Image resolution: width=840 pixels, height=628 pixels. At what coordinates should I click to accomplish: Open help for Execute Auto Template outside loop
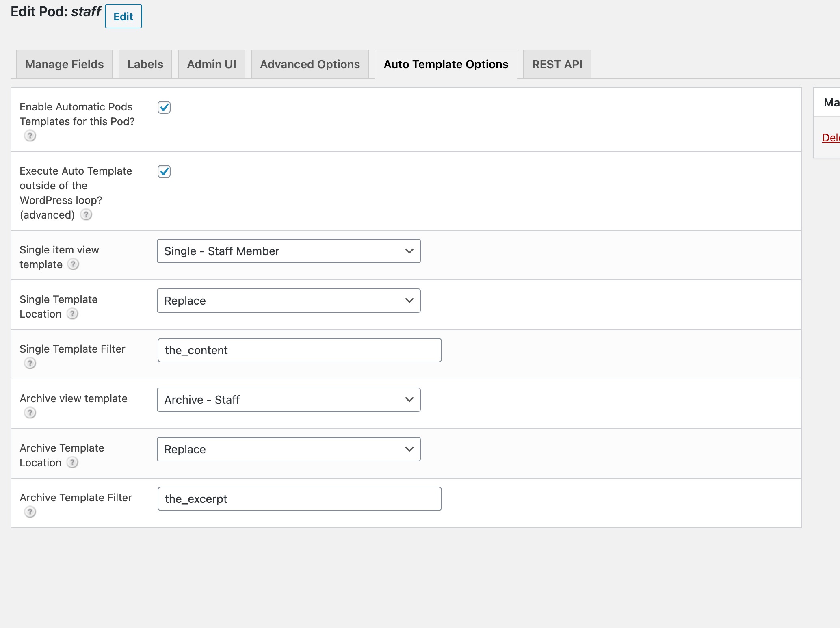(x=86, y=215)
